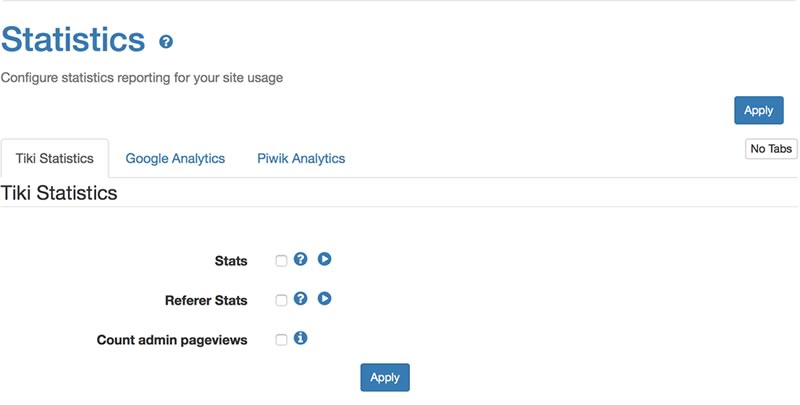
Task: Toggle the Referer Stats checkbox
Action: coord(281,300)
